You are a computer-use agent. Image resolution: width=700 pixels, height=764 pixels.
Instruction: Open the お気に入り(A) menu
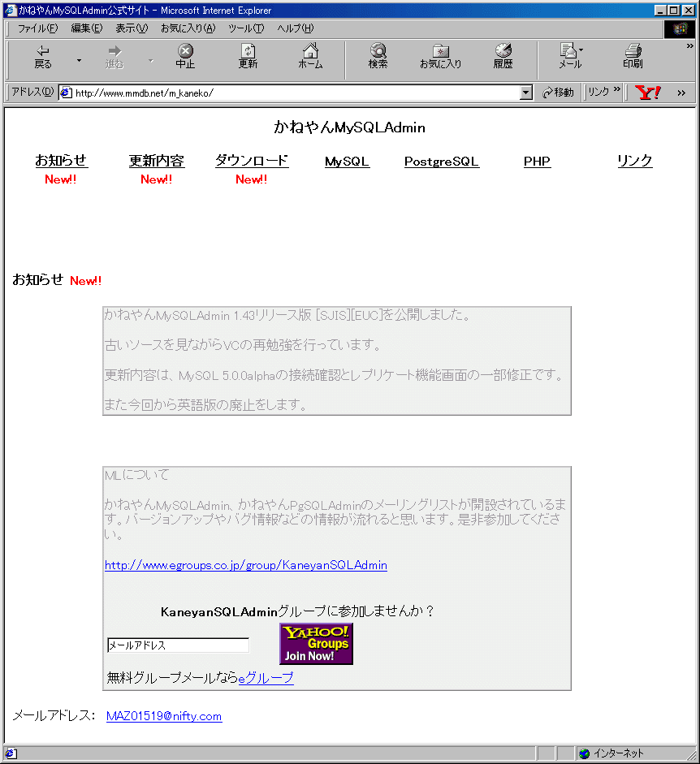[x=188, y=28]
